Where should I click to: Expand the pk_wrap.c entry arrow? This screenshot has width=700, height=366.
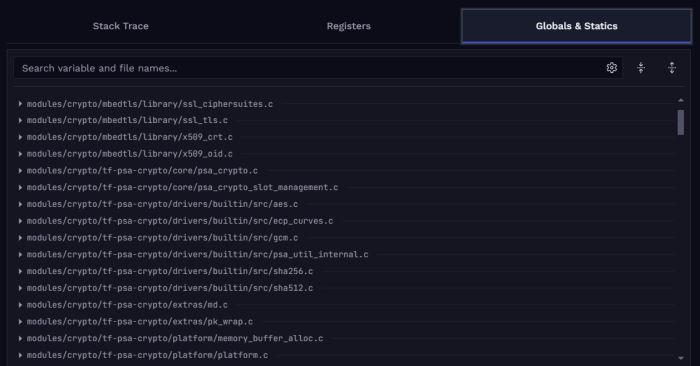(x=20, y=321)
